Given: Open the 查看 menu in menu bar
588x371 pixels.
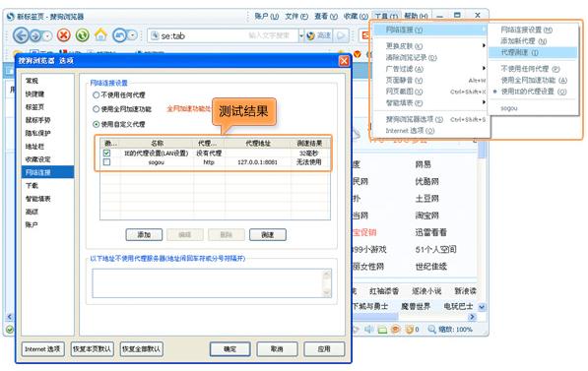Looking at the screenshot, I should pos(325,17).
